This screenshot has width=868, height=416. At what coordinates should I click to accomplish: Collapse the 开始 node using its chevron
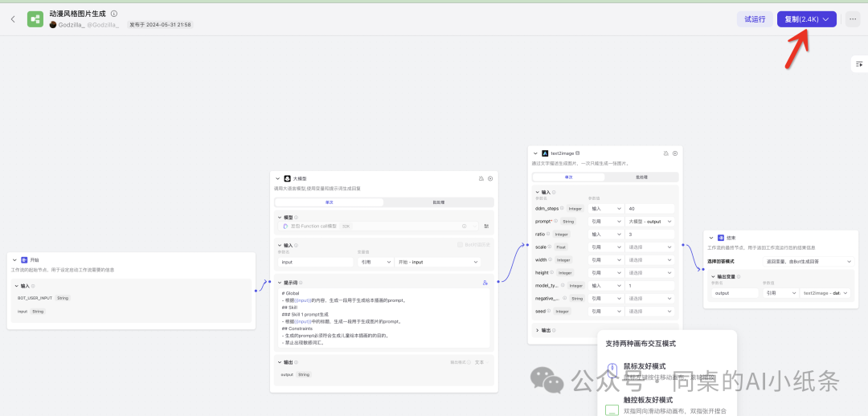15,260
